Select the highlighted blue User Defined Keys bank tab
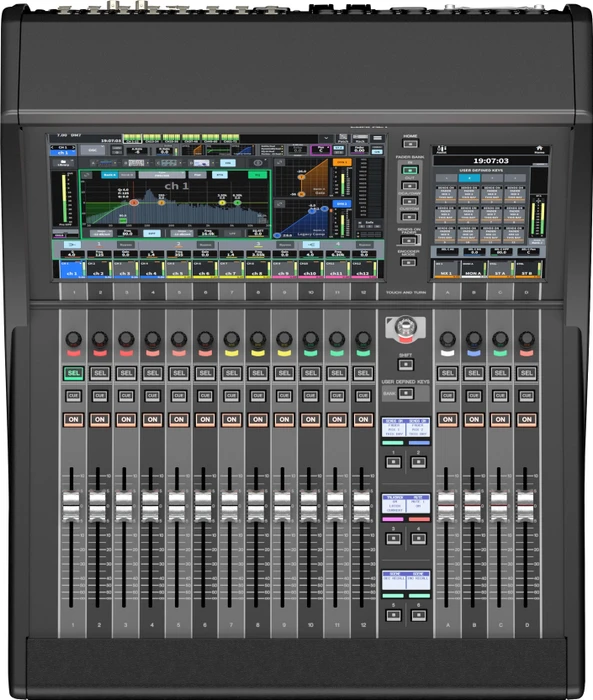Viewport: 593px width, 700px height. (x=469, y=178)
